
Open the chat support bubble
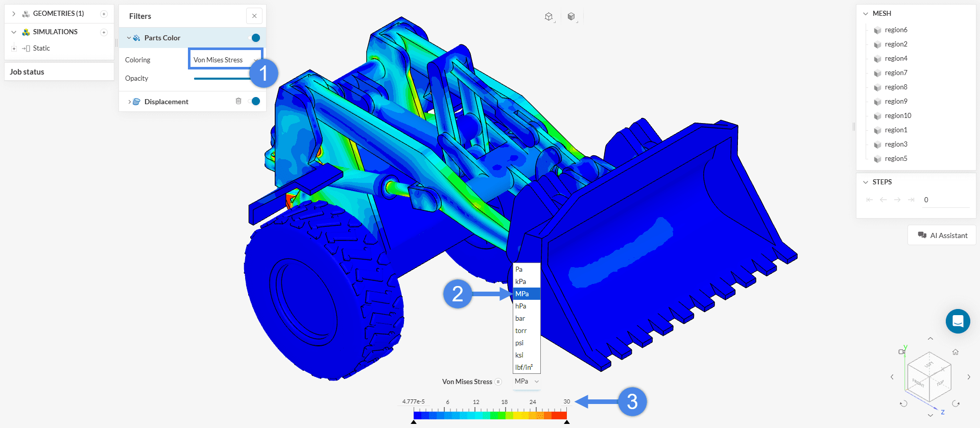click(x=958, y=321)
